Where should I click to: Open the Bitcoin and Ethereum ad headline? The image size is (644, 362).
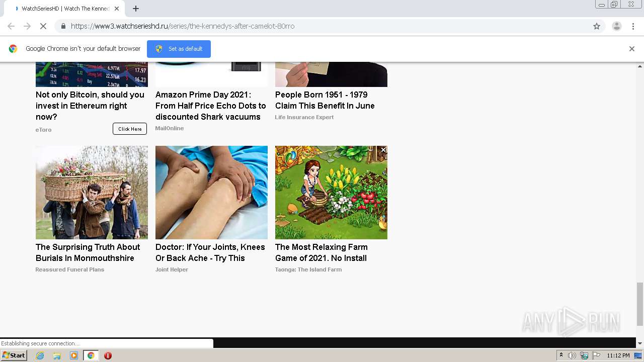(90, 106)
